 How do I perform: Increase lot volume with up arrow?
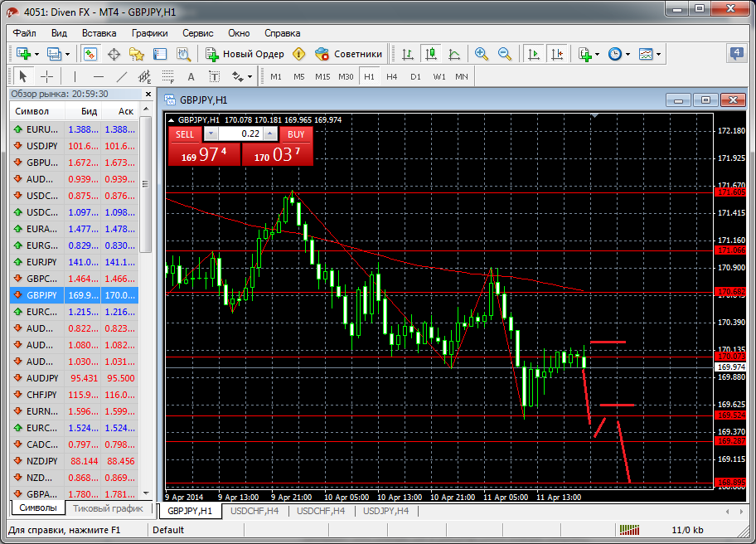tap(271, 134)
